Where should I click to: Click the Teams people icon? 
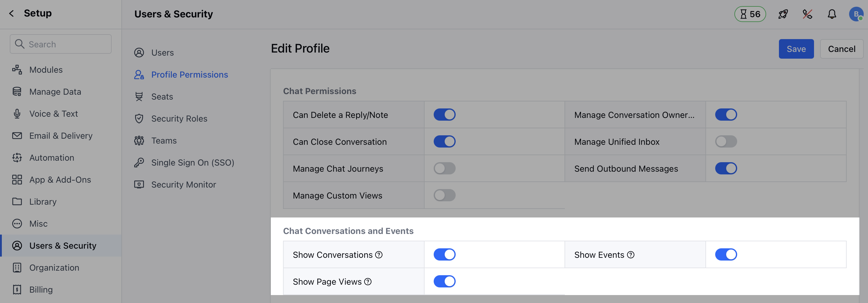139,141
